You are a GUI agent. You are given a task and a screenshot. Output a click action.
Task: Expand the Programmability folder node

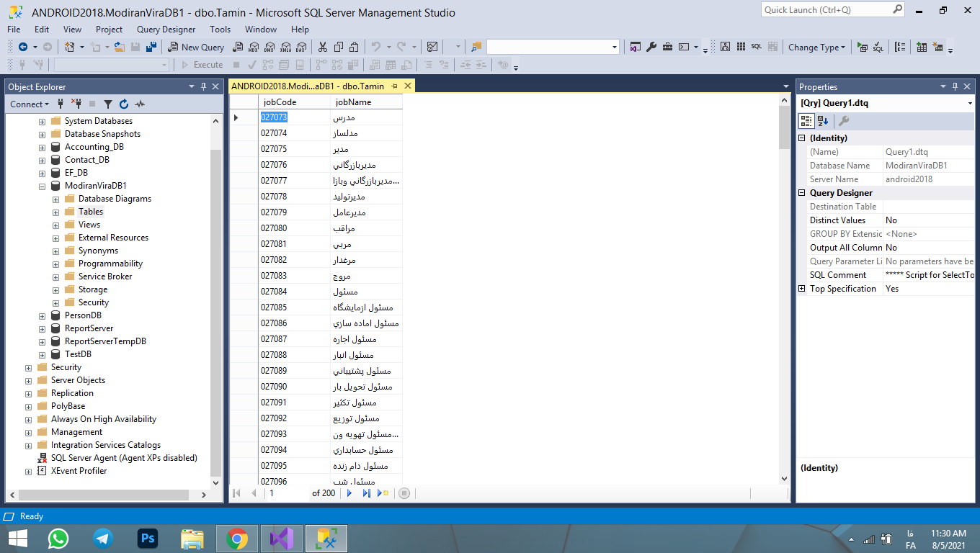(x=56, y=264)
